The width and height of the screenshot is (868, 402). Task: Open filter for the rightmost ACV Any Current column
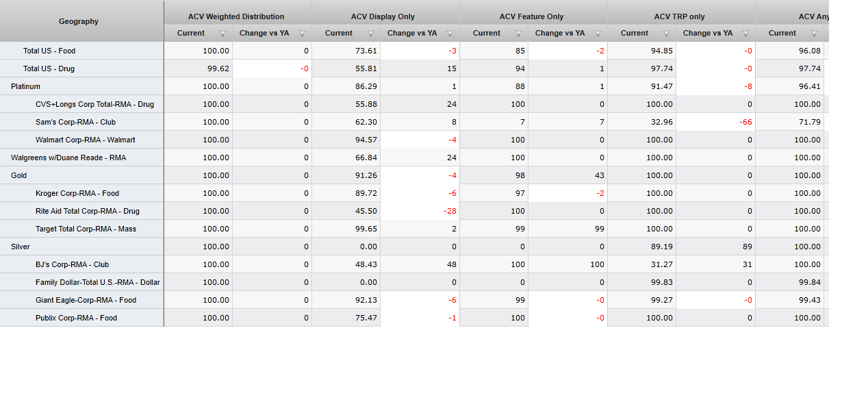(x=814, y=34)
